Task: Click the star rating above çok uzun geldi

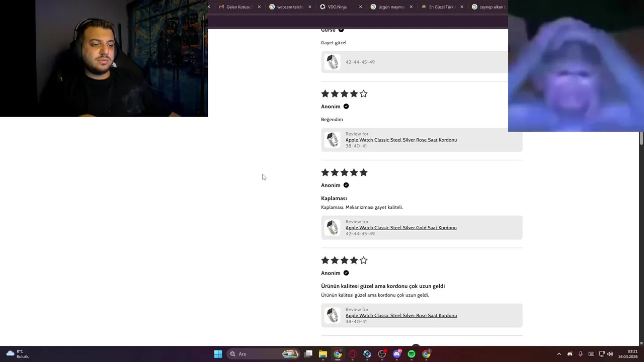Action: [x=344, y=260]
